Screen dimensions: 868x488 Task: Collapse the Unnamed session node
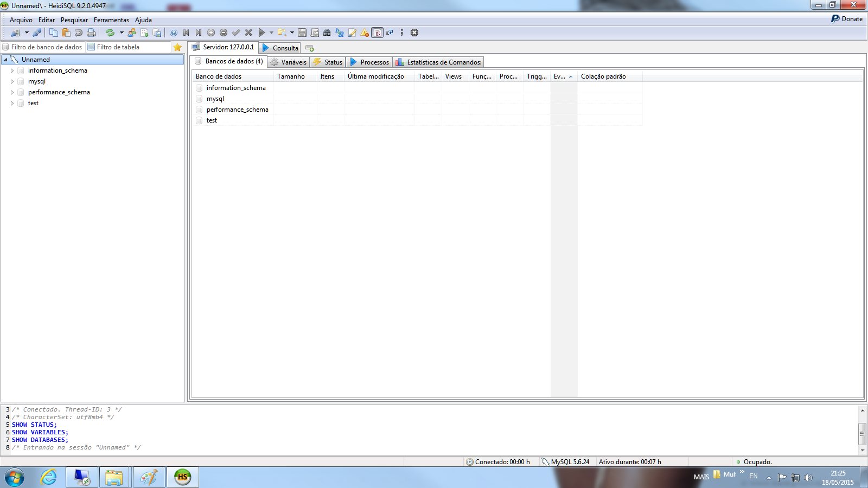coord(5,60)
